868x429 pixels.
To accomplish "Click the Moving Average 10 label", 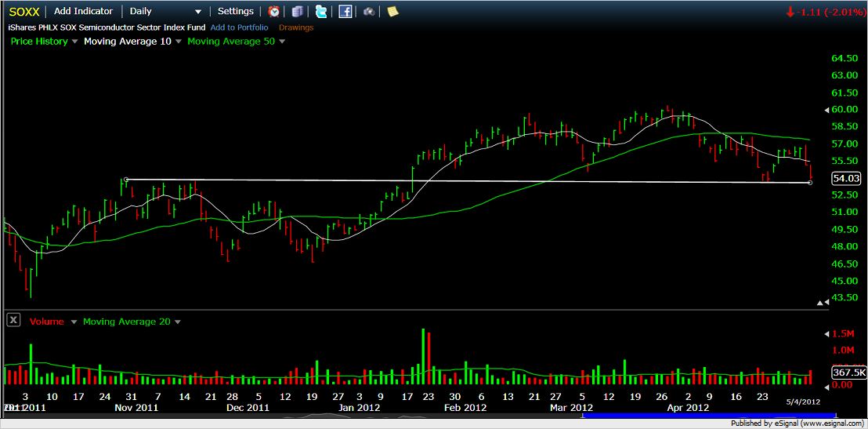I will coord(128,41).
